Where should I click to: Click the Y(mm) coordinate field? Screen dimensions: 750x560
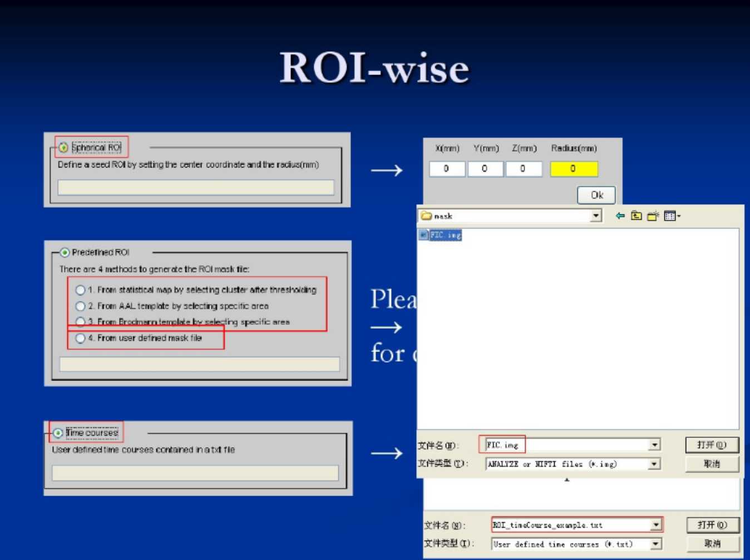(485, 169)
